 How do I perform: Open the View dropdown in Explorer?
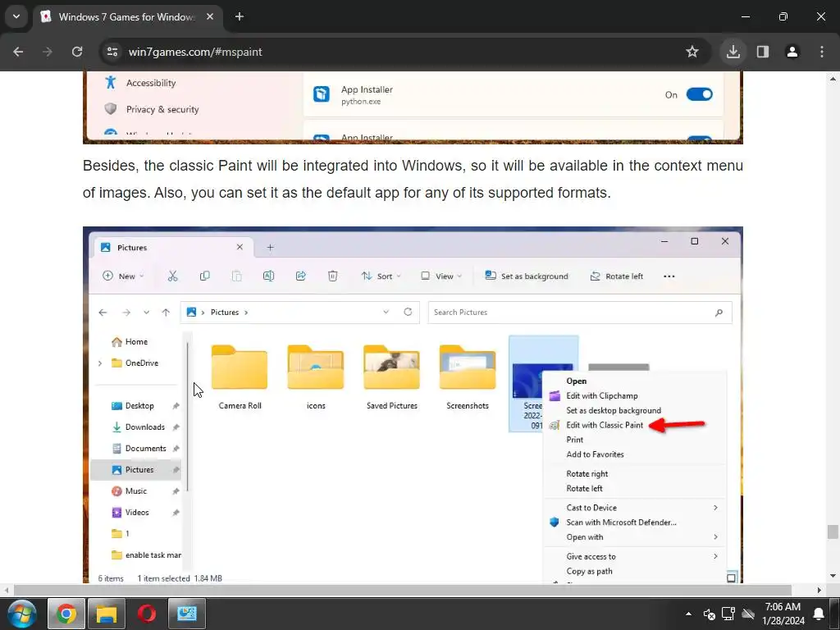coord(441,276)
